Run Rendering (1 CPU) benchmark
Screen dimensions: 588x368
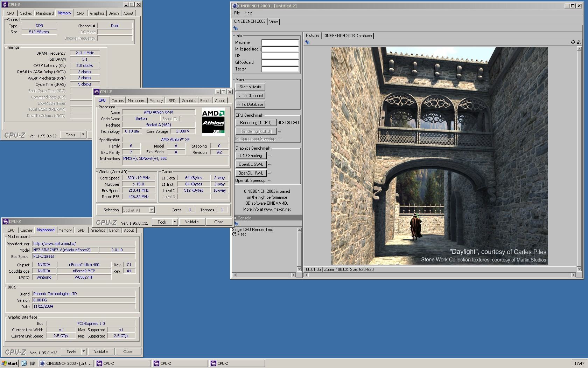click(256, 123)
